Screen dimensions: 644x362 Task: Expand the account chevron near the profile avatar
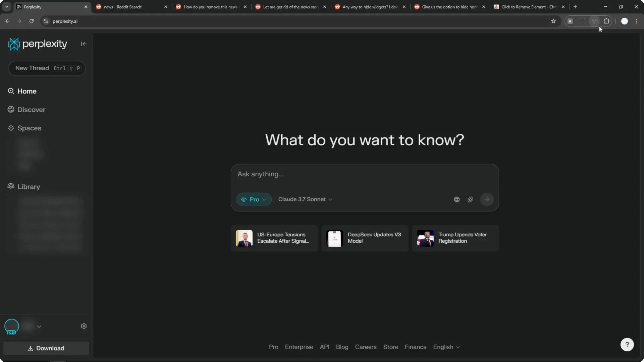pos(39,326)
